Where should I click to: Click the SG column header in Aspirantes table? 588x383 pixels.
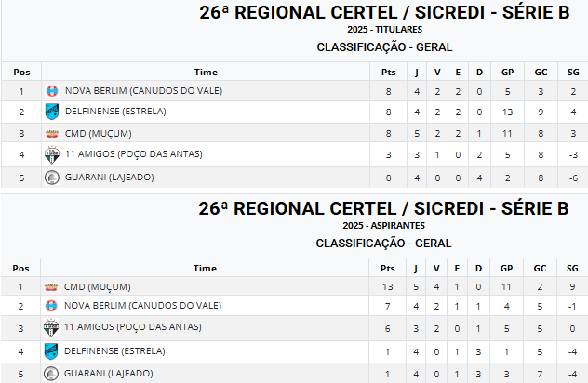(x=573, y=268)
